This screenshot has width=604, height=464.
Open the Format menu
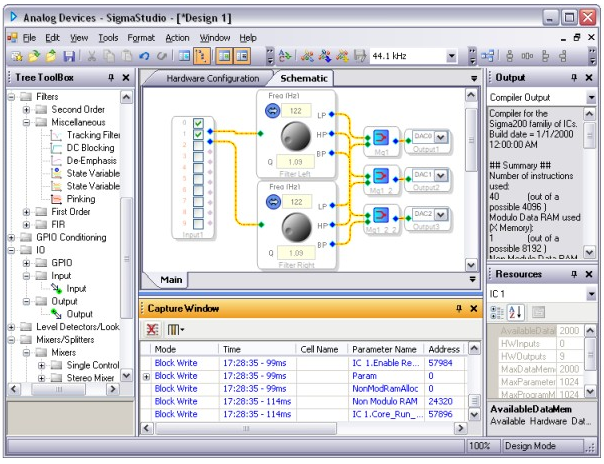(x=141, y=38)
